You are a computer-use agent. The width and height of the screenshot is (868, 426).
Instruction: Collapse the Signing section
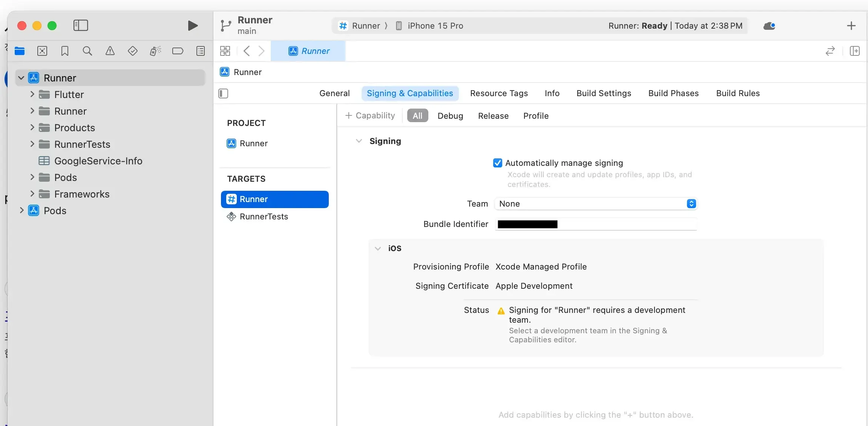click(x=359, y=141)
